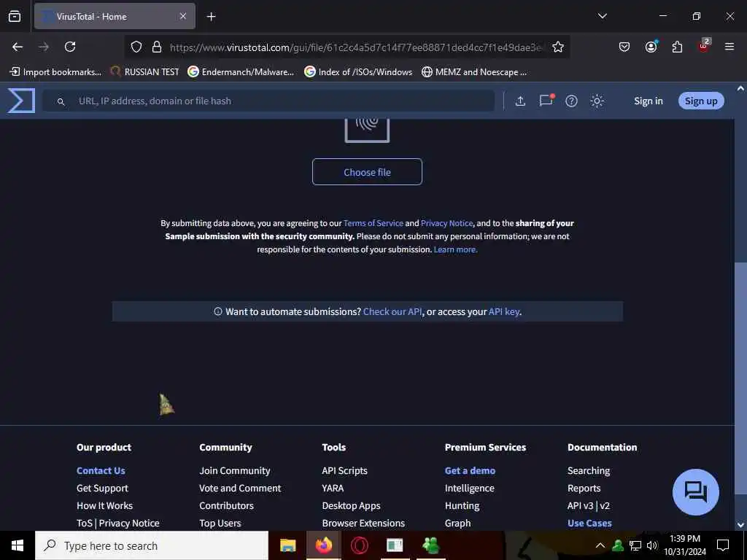Screen dimensions: 747x560
Task: Select the VirusTotal - Home tab
Action: 115,16
